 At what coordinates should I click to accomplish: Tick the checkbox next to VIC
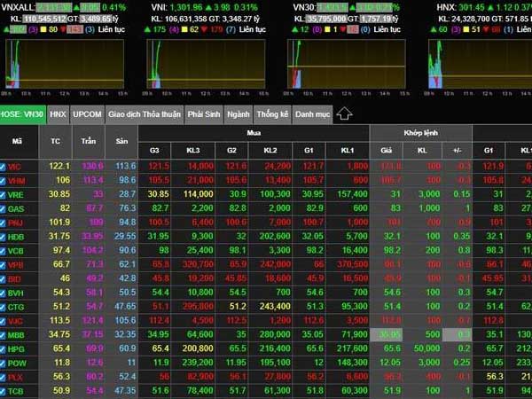point(5,166)
